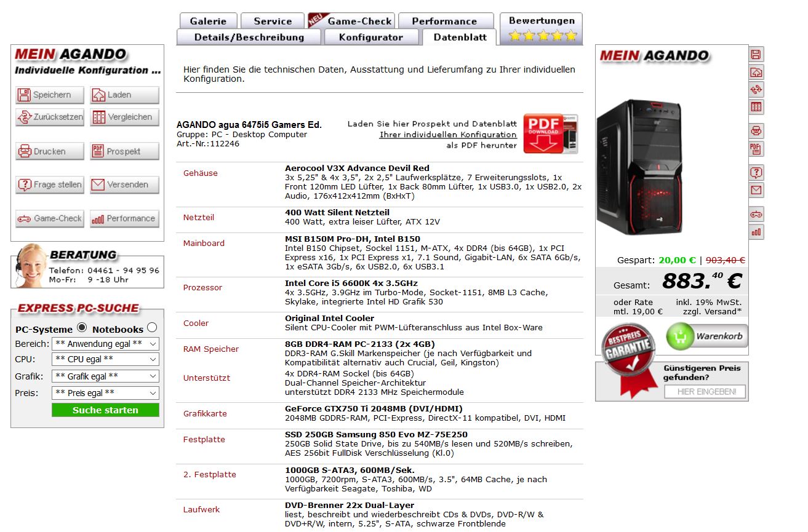Image resolution: width=808 pixels, height=532 pixels.
Task: Click the MEIN AGANDO logo in left panel
Action: click(x=71, y=54)
